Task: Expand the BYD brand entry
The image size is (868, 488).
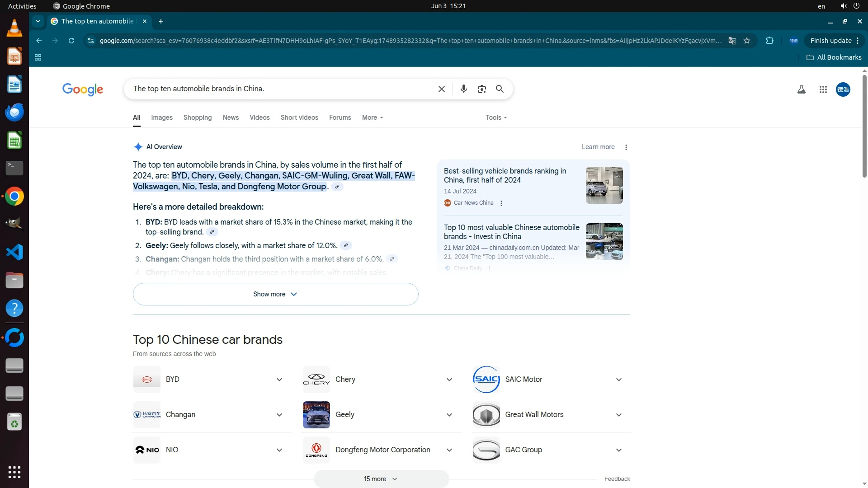Action: tap(279, 380)
